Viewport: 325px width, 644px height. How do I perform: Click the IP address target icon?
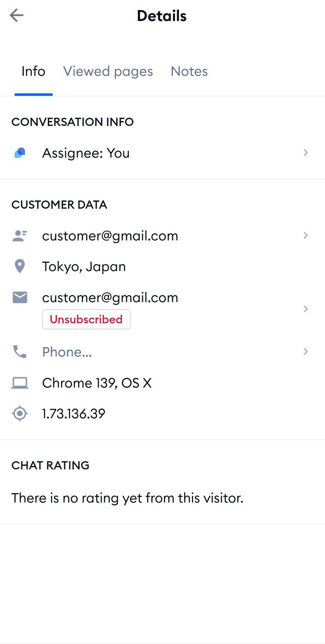coord(20,413)
